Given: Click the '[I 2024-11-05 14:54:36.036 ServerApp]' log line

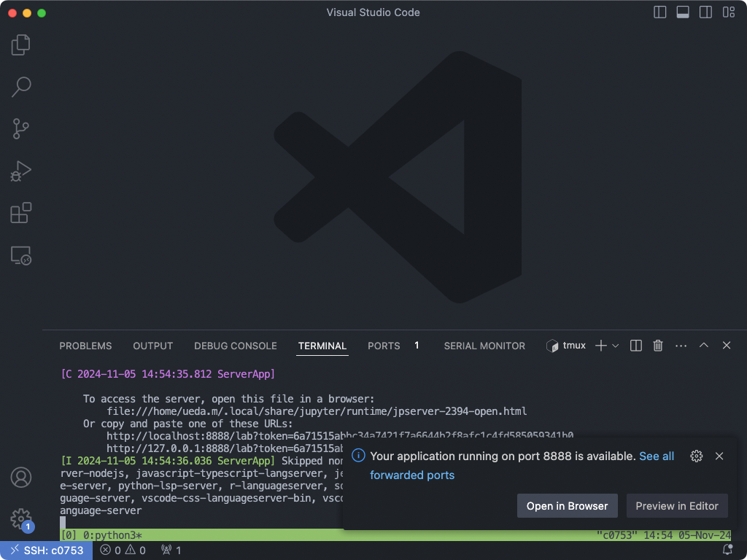Looking at the screenshot, I should pyautogui.click(x=169, y=461).
